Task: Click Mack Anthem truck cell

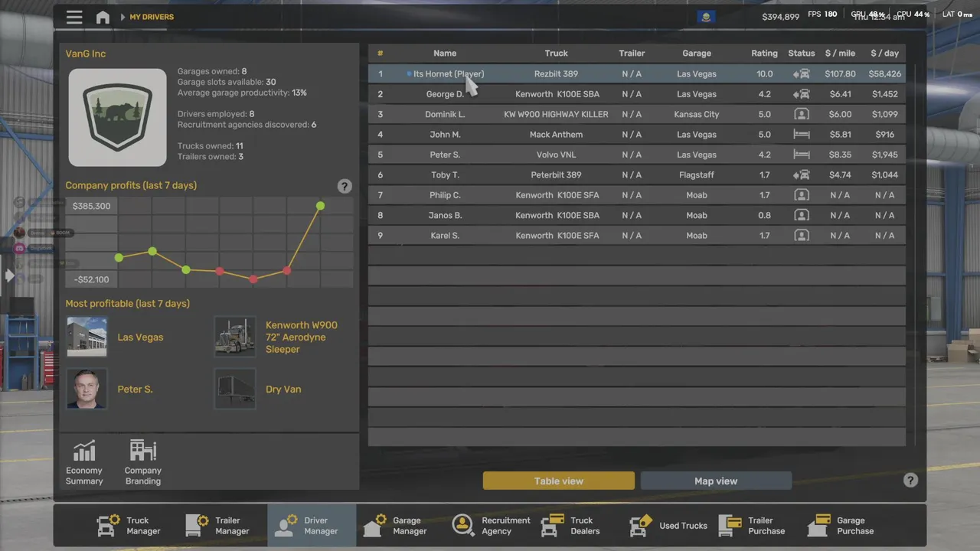Action: [x=557, y=135]
